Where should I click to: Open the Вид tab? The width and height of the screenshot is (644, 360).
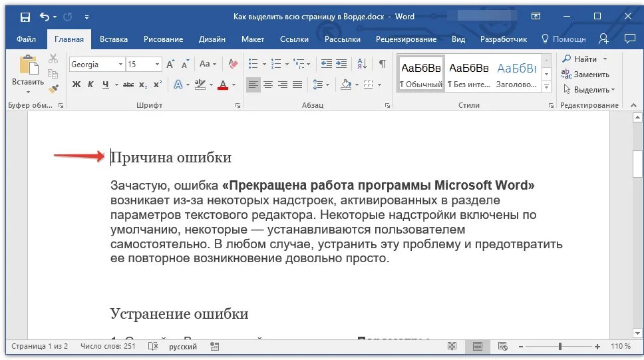458,39
